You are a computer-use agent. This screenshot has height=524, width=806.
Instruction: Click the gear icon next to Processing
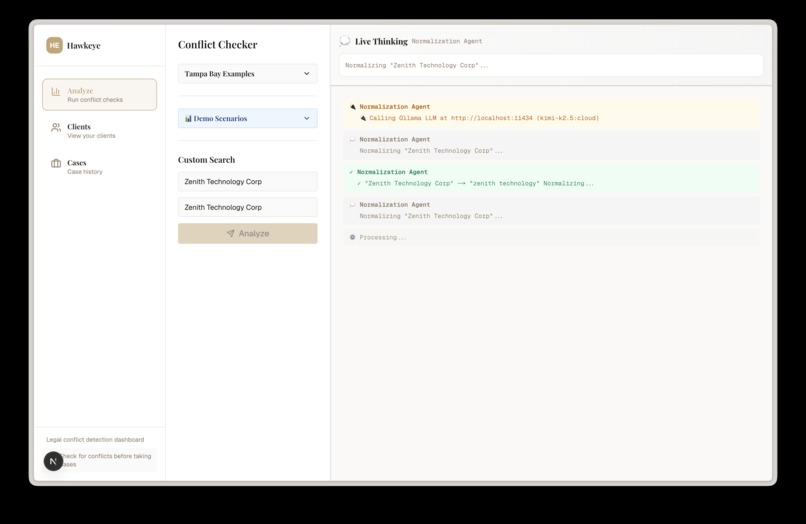353,238
